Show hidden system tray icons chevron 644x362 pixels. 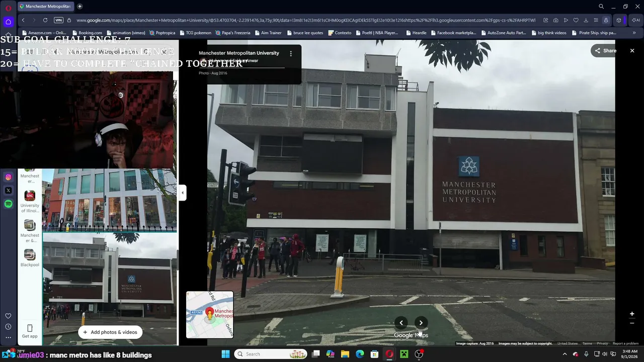pos(565,354)
